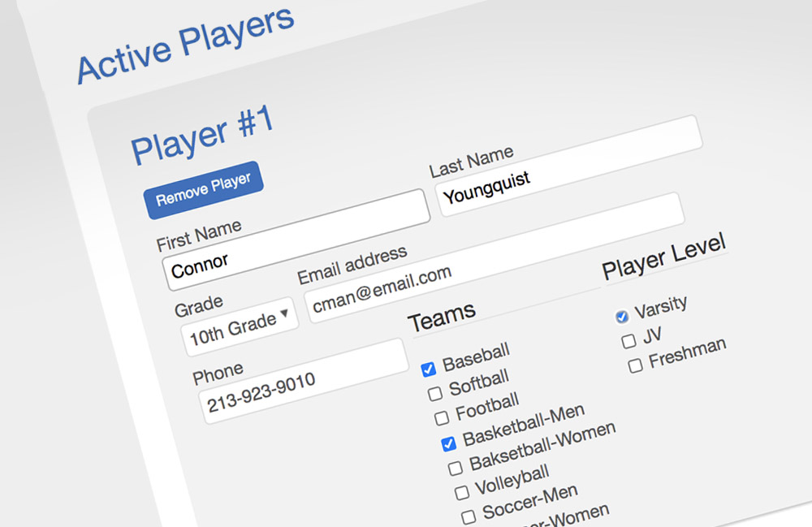Uncheck the Baseball team checkbox
Viewport: 812px width, 527px height.
[428, 369]
